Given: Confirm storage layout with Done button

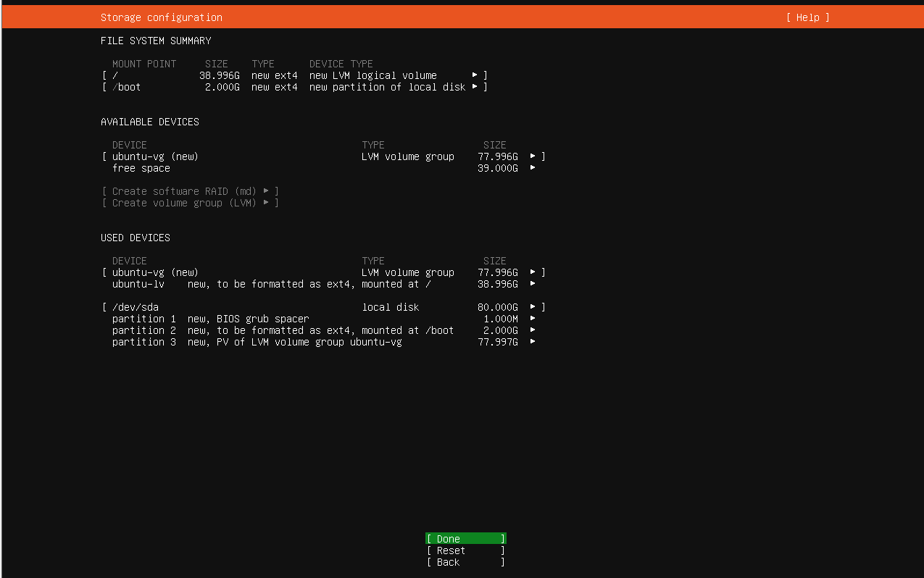Looking at the screenshot, I should pos(465,539).
